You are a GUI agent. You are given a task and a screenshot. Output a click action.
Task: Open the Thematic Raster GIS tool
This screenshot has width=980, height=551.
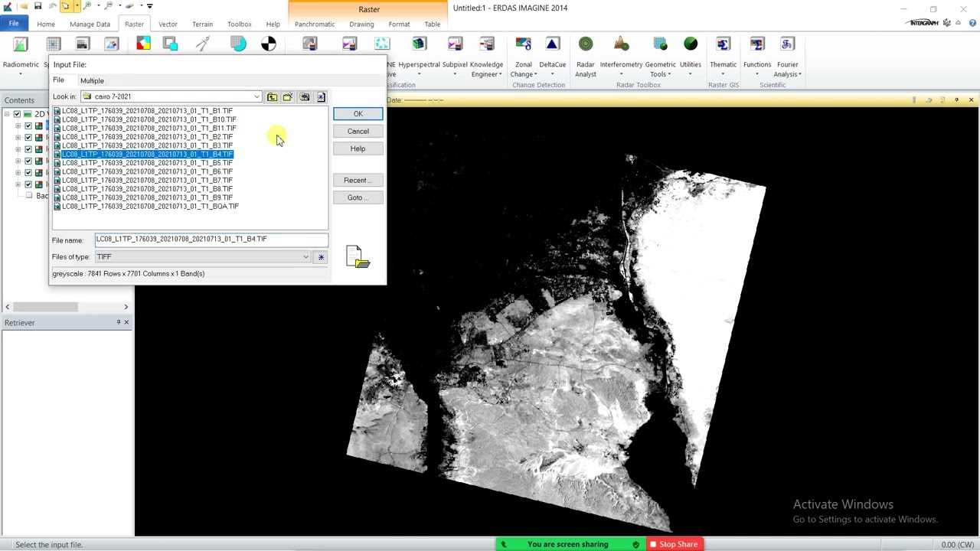click(x=723, y=45)
